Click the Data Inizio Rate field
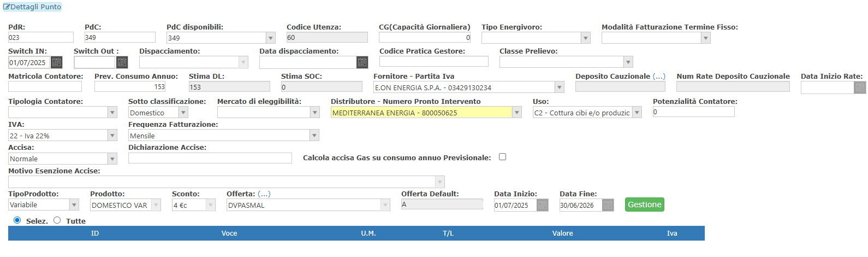The height and width of the screenshot is (257, 868). (828, 87)
